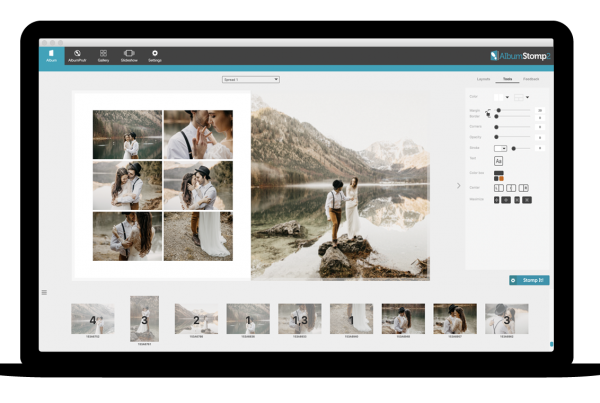Click the Margin value field
This screenshot has width=600, height=403.
point(540,110)
